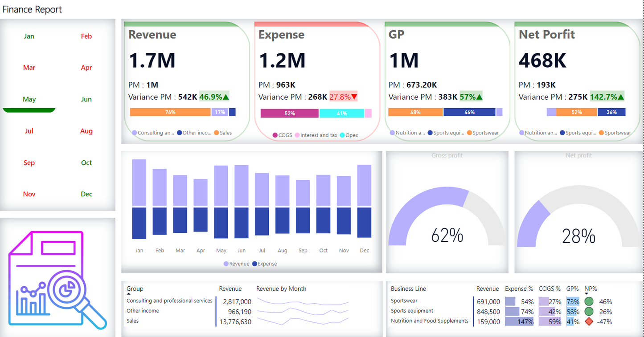Click the Revenue by Month column header
The image size is (644, 337).
281,288
